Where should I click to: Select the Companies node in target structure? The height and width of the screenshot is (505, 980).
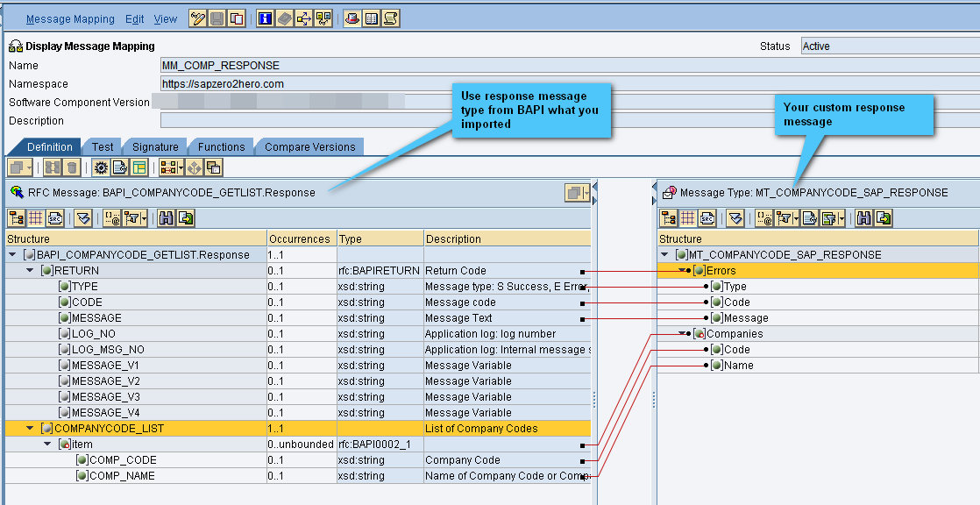pos(735,334)
